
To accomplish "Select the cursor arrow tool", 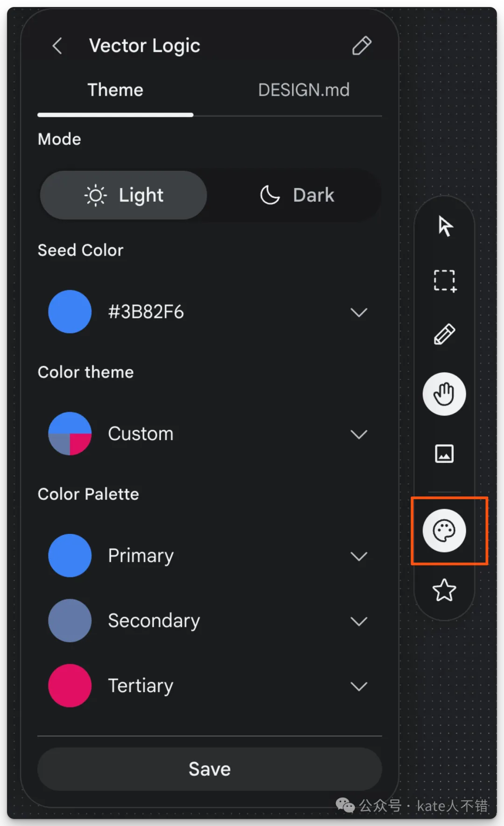I will [445, 226].
